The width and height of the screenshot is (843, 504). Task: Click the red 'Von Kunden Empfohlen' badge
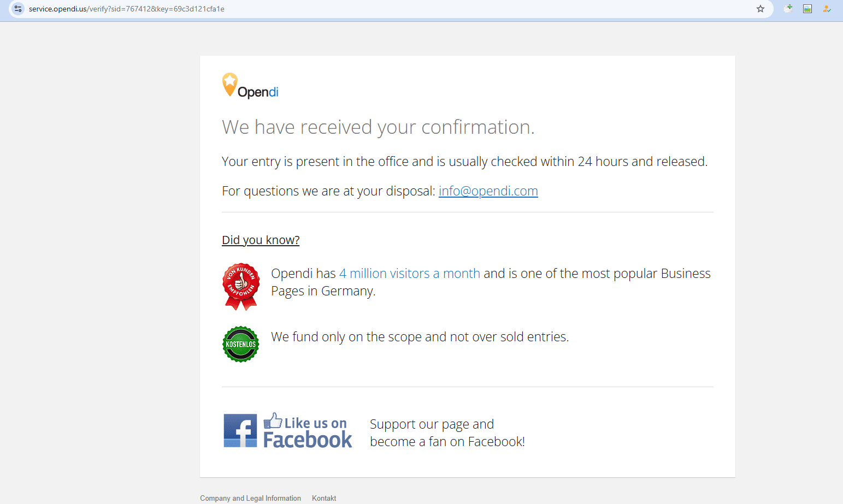[x=240, y=286]
